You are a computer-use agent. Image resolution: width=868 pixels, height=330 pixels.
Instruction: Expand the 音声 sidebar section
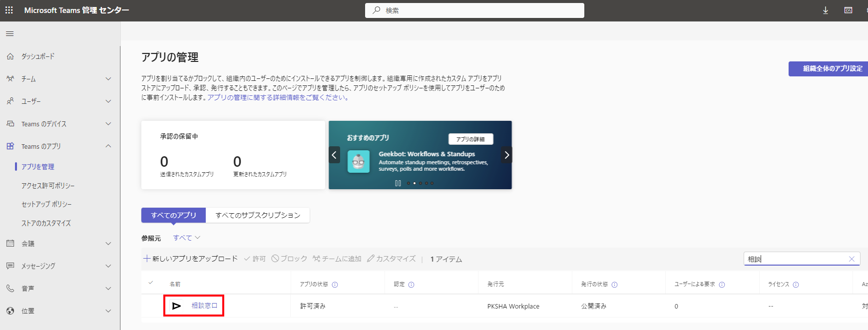coord(108,289)
